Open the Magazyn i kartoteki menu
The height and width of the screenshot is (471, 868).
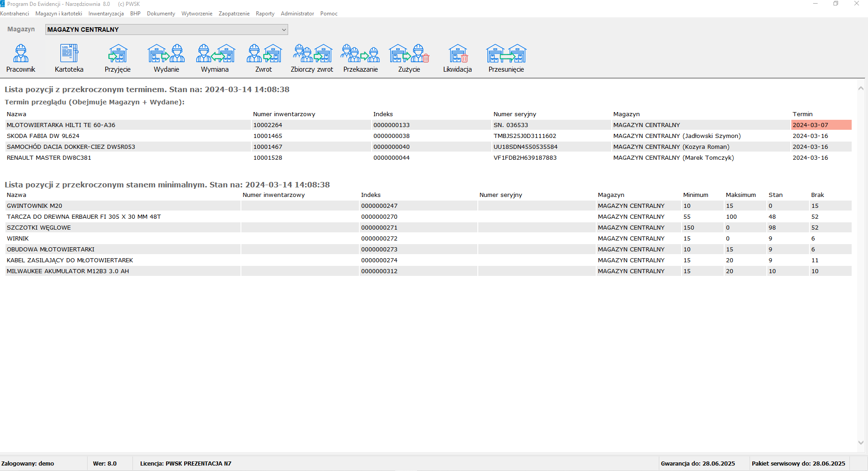59,14
